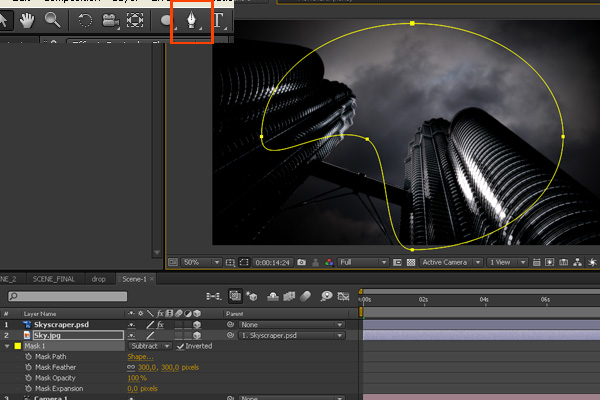
Task: Toggle Mask Feather constrain proportions link
Action: click(131, 367)
